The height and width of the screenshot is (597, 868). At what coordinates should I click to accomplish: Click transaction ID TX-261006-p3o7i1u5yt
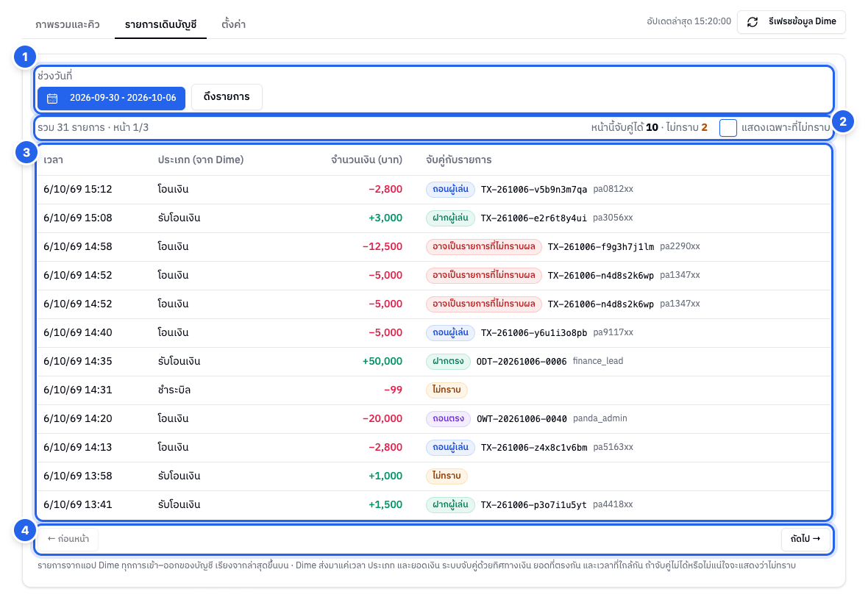533,504
